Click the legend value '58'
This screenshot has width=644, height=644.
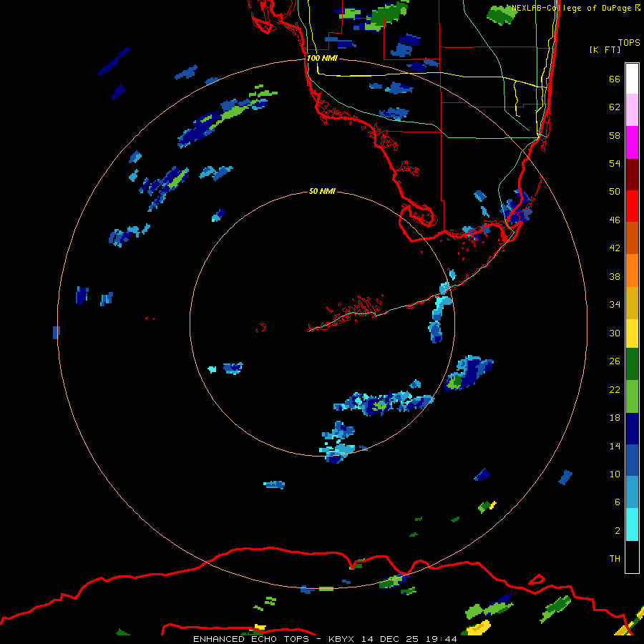(615, 135)
